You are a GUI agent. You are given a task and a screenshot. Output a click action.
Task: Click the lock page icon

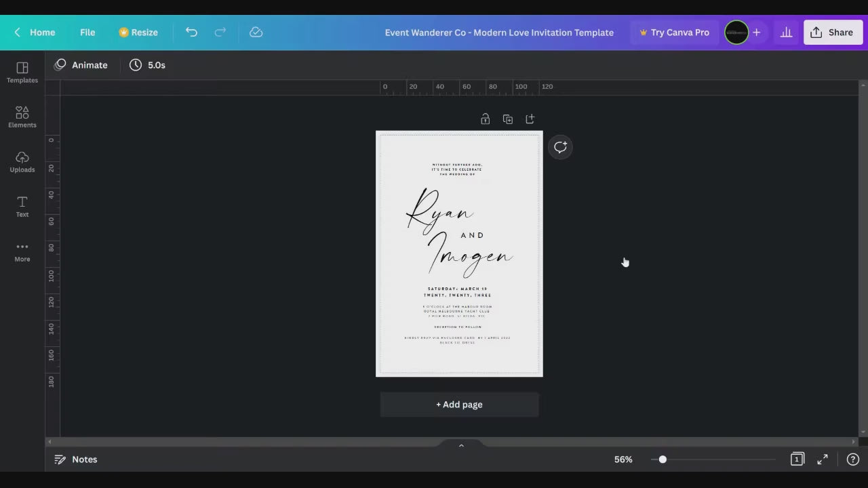pyautogui.click(x=485, y=119)
